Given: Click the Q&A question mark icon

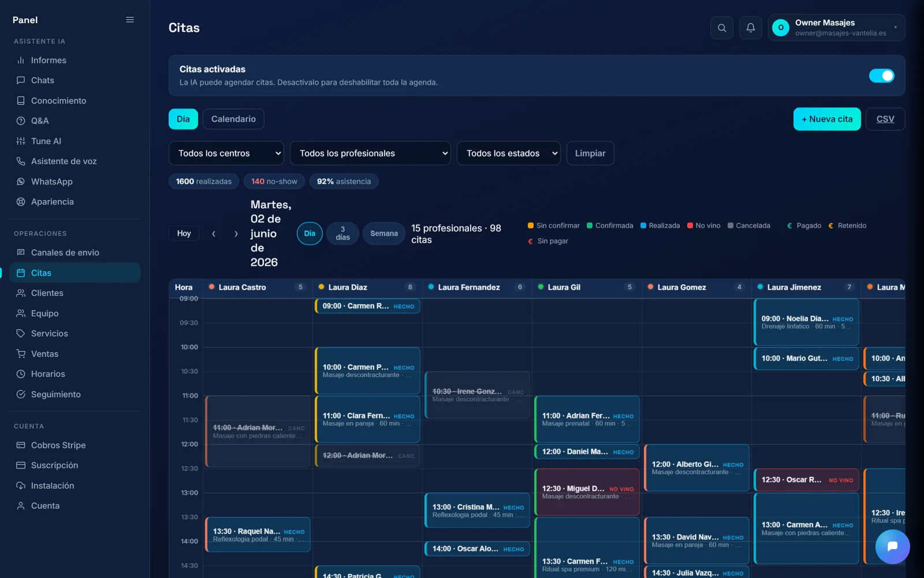Looking at the screenshot, I should [x=21, y=121].
